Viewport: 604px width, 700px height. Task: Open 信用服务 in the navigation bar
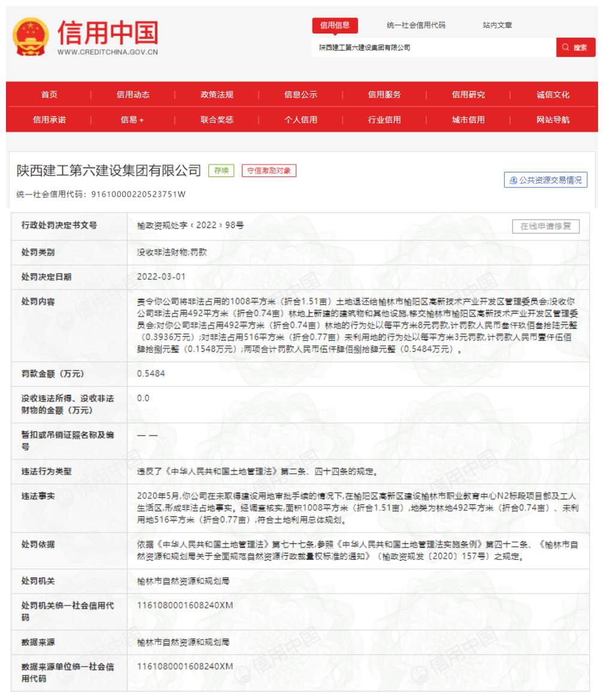[x=384, y=95]
